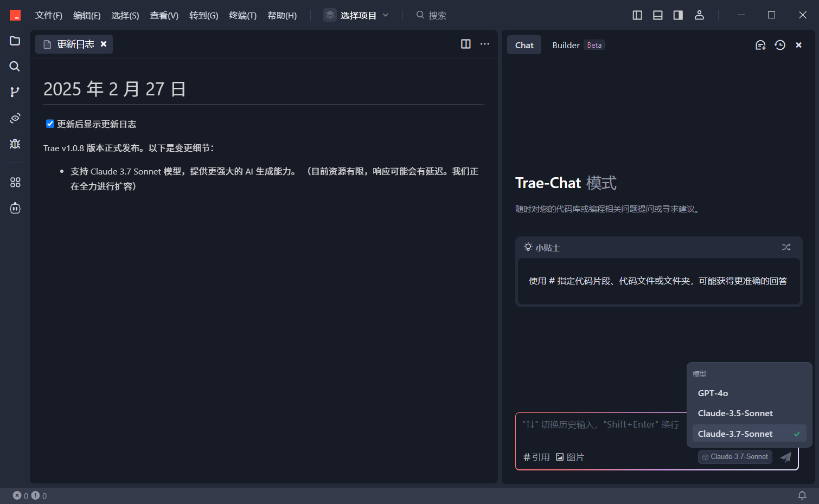Click the 小贴士 tip text card

coord(658,281)
